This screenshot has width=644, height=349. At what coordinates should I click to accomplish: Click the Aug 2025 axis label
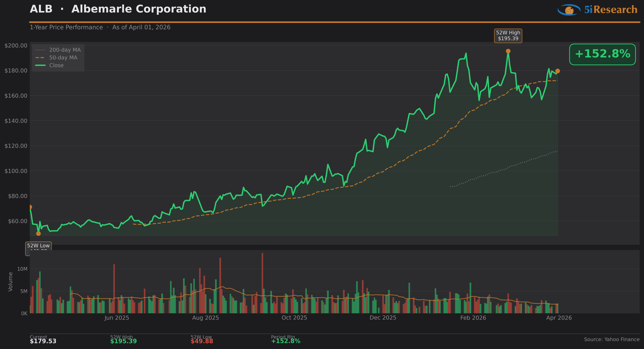206,318
